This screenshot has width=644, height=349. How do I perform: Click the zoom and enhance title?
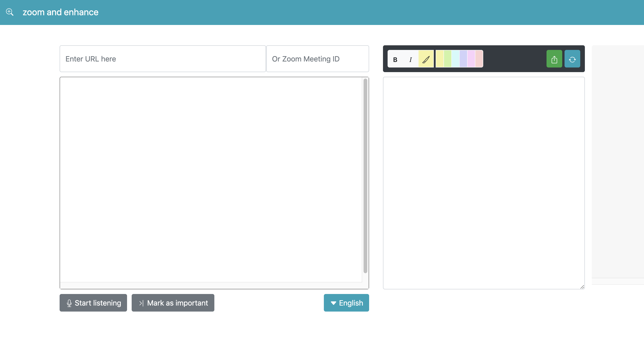pyautogui.click(x=61, y=12)
